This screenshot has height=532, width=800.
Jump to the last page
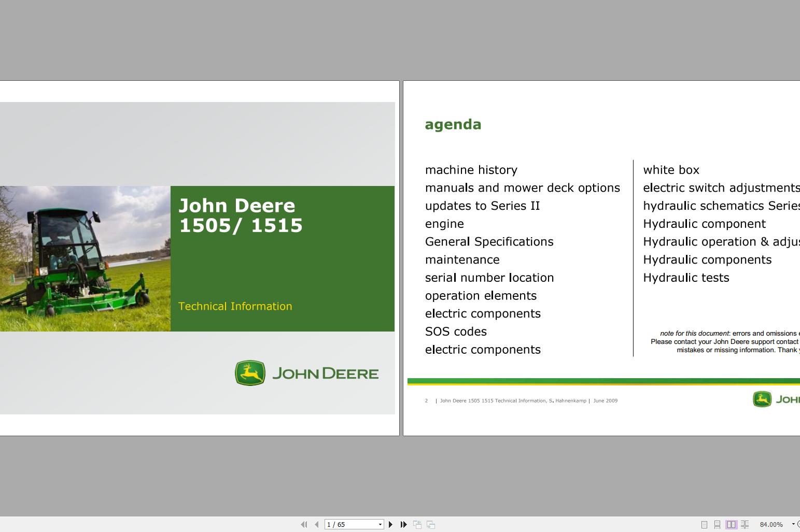point(403,524)
